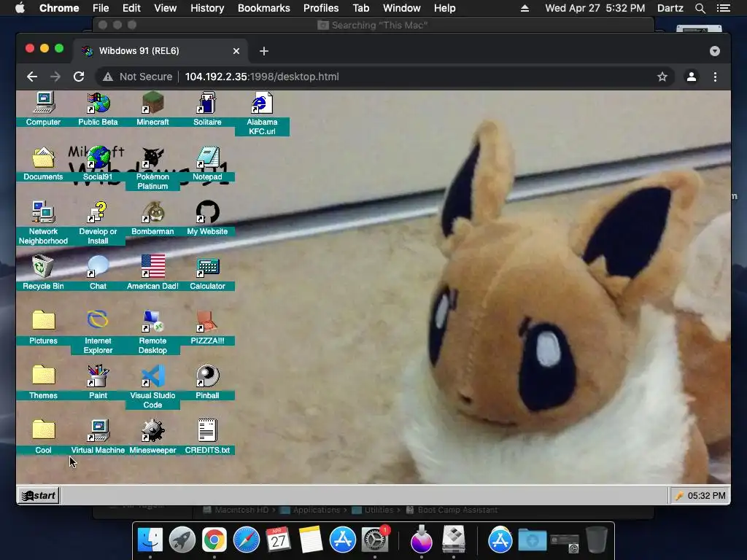Open Finder from the Dock
Viewport: 747px width, 560px height.
pos(150,540)
